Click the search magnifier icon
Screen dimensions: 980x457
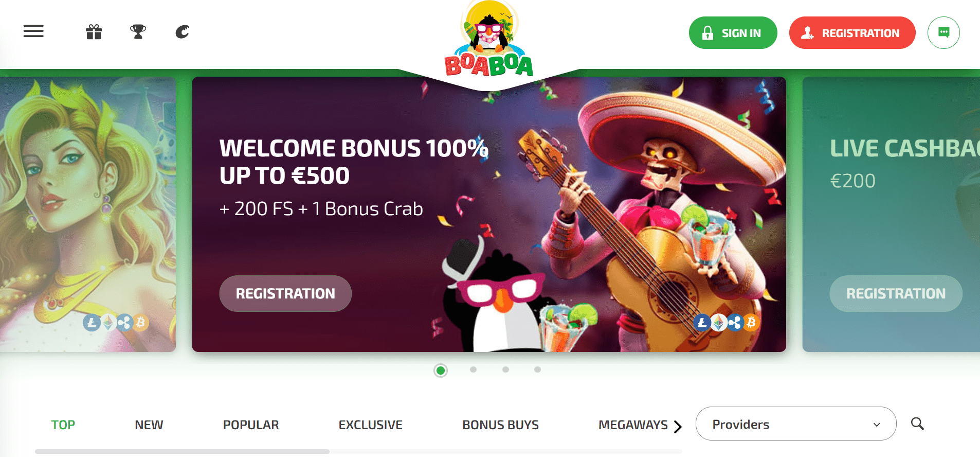click(917, 424)
